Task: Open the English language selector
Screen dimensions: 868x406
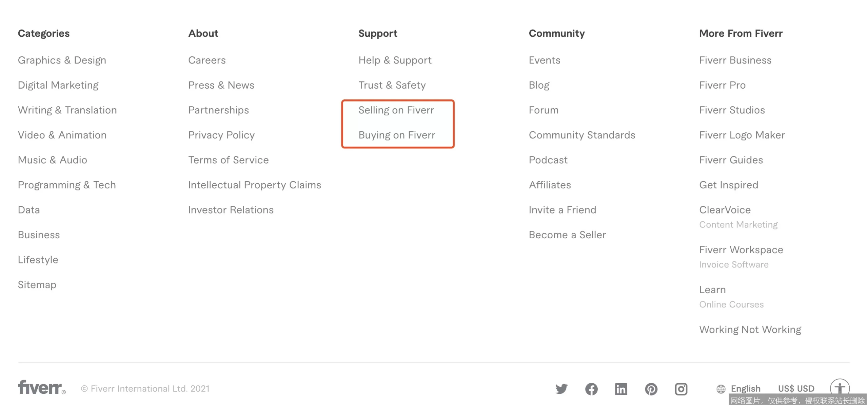Action: click(x=745, y=389)
